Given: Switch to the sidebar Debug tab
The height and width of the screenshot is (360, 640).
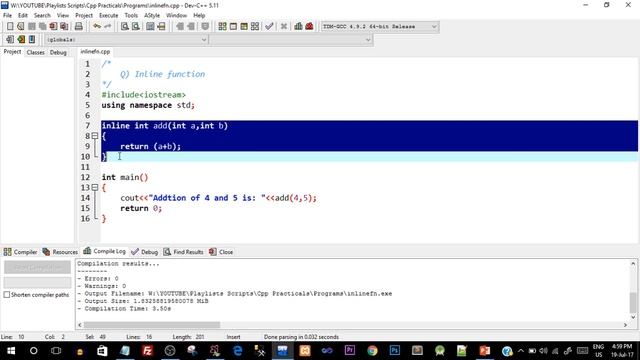Looking at the screenshot, I should (x=58, y=52).
